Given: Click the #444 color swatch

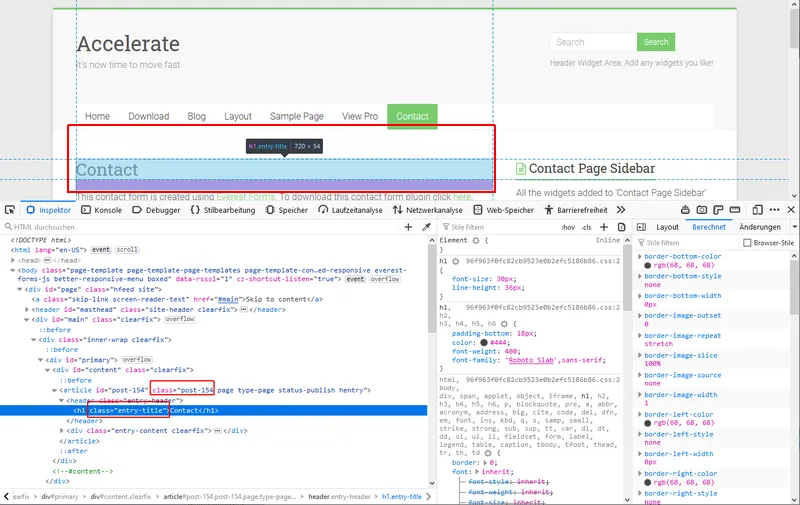Looking at the screenshot, I should coord(484,342).
